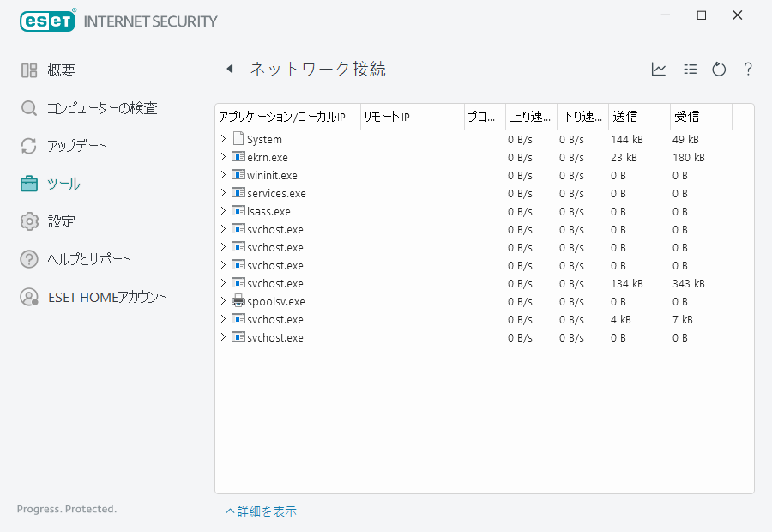Click the 144 kB sent value
Screen dimensions: 772x532
point(627,139)
